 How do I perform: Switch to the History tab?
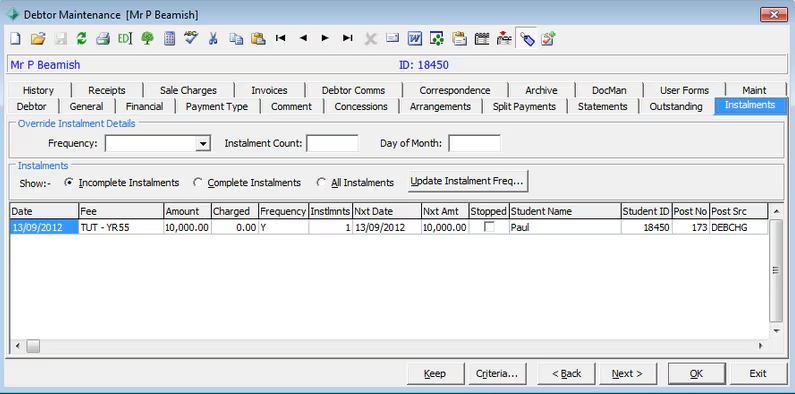[x=38, y=90]
